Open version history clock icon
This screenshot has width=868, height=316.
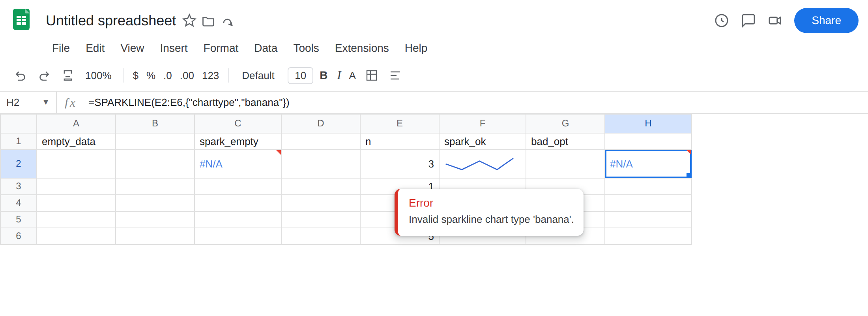[x=722, y=21]
